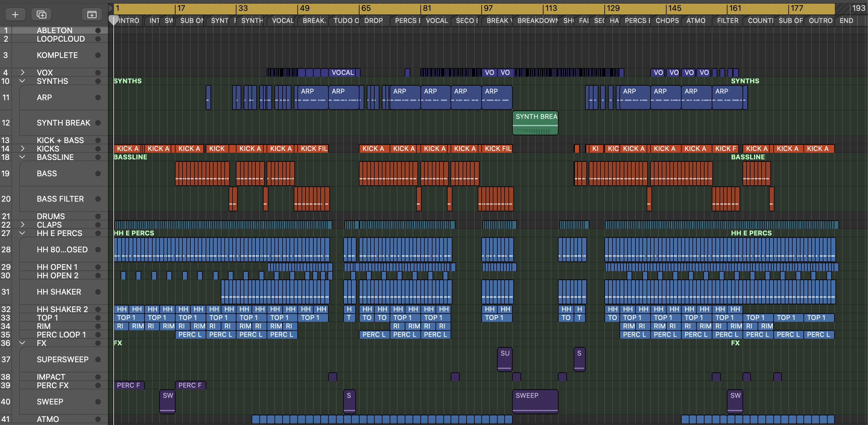This screenshot has height=425, width=868.
Task: Expand the CLAPS track stack
Action: 22,225
